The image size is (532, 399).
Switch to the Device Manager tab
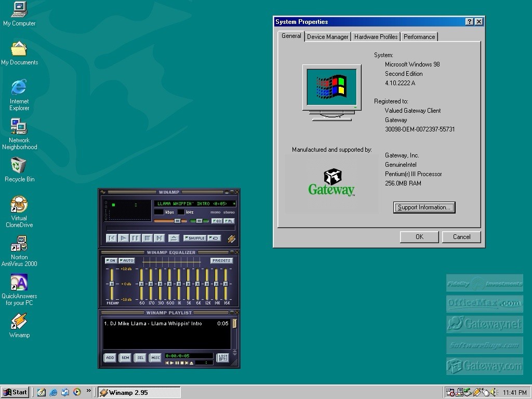(327, 37)
